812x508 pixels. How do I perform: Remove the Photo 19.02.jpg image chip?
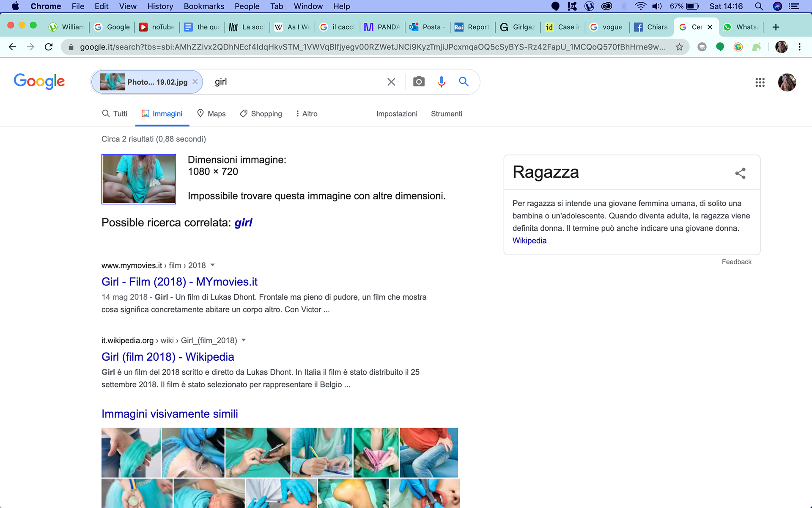click(x=195, y=82)
